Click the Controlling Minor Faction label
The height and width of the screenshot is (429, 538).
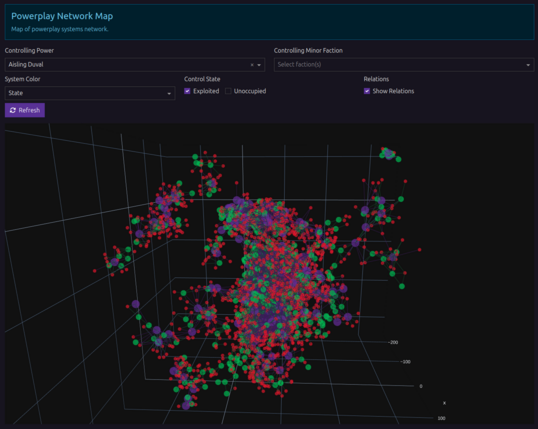click(308, 50)
